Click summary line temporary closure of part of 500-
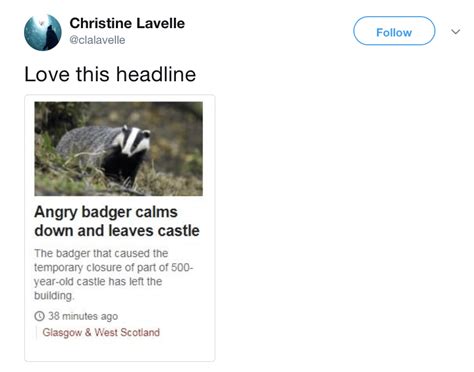Viewport: 474px width, 372px height. point(114,267)
